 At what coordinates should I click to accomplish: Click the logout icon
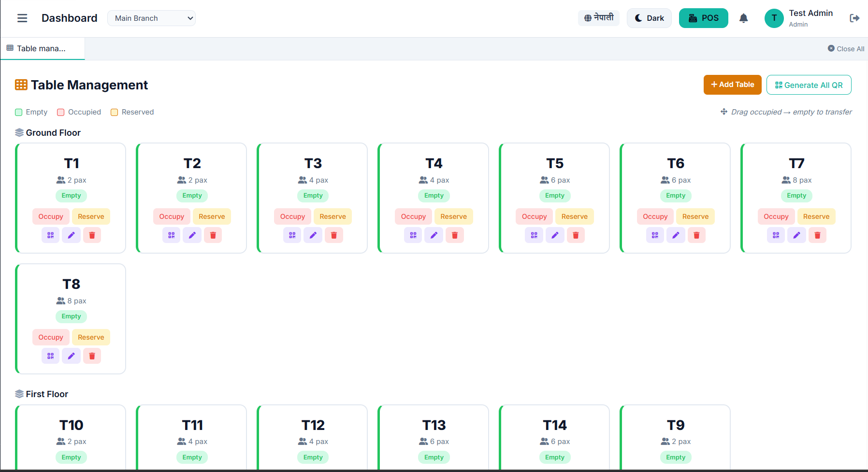pyautogui.click(x=854, y=18)
